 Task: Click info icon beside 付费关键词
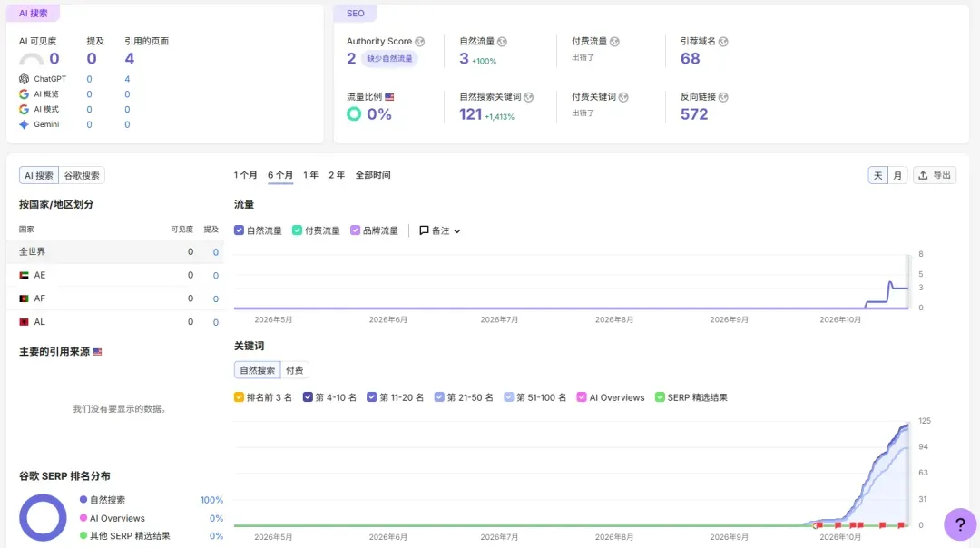pyautogui.click(x=623, y=97)
